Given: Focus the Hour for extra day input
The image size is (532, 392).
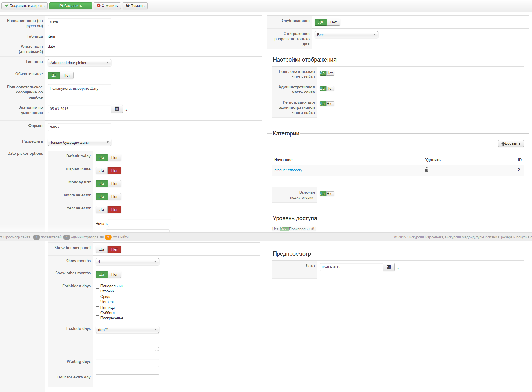Looking at the screenshot, I should tap(127, 378).
